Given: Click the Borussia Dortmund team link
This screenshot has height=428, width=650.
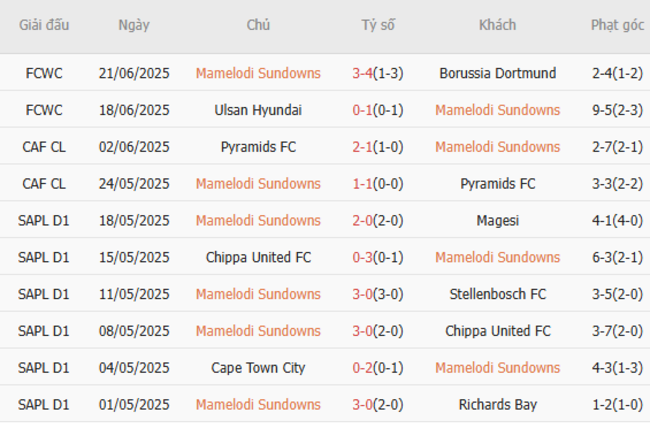Looking at the screenshot, I should 497,73.
